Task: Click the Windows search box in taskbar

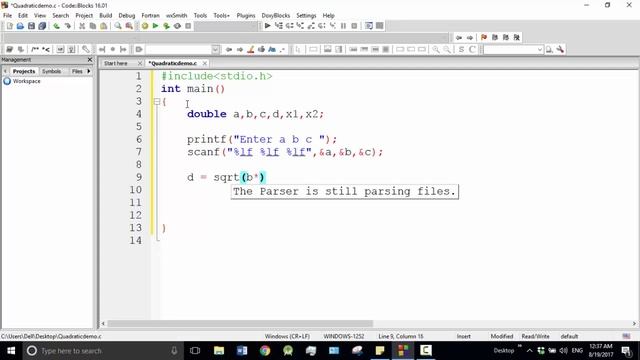Action: tap(102, 351)
